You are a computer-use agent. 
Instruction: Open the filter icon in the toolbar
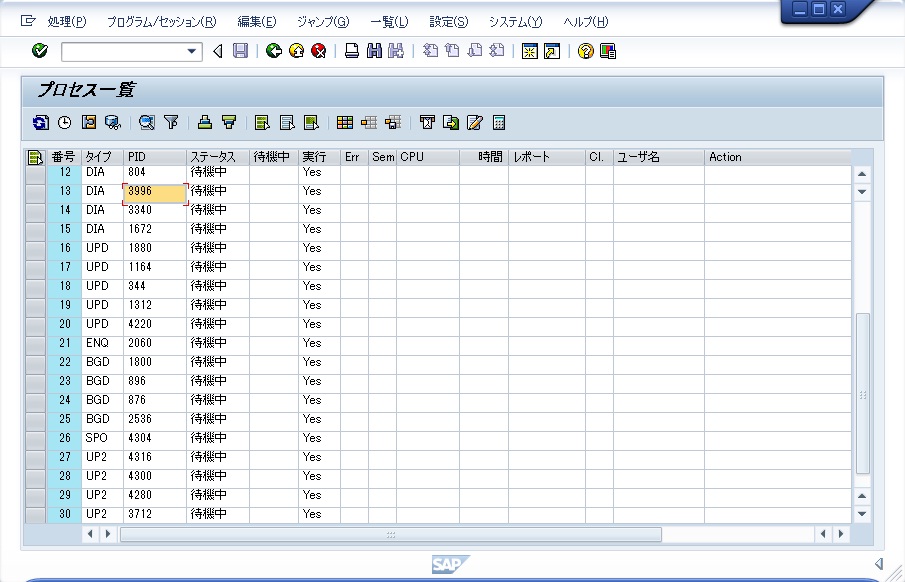tap(170, 122)
